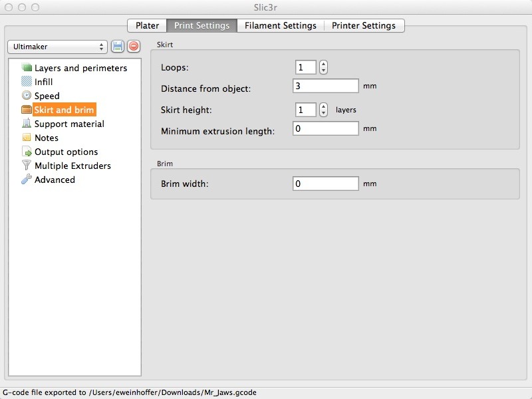Select Multiple Extruders entry

coord(72,166)
